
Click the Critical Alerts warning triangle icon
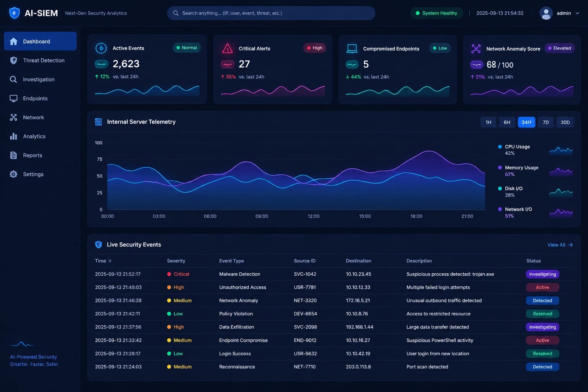[x=227, y=49]
